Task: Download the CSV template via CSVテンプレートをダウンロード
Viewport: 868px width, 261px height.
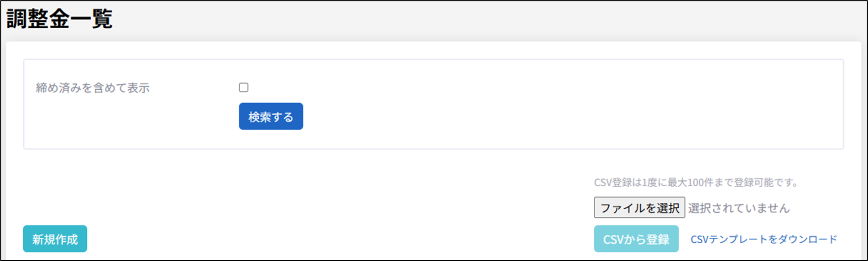Action: (x=763, y=239)
